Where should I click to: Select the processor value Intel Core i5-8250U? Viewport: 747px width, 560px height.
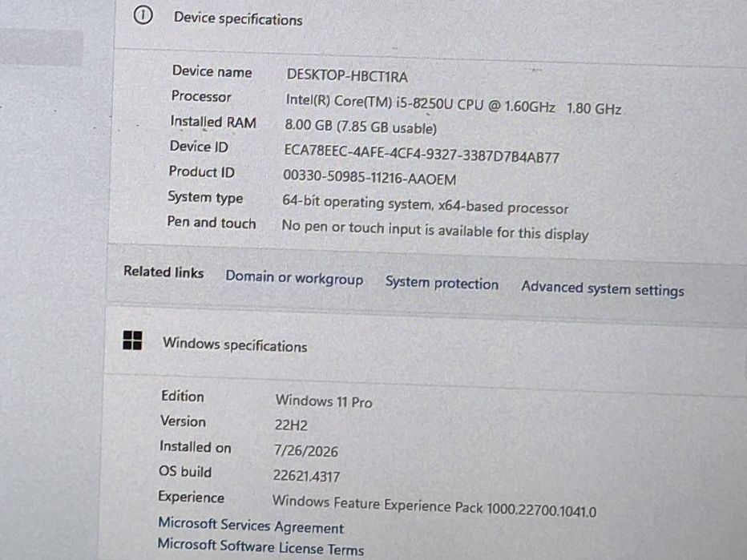point(453,105)
